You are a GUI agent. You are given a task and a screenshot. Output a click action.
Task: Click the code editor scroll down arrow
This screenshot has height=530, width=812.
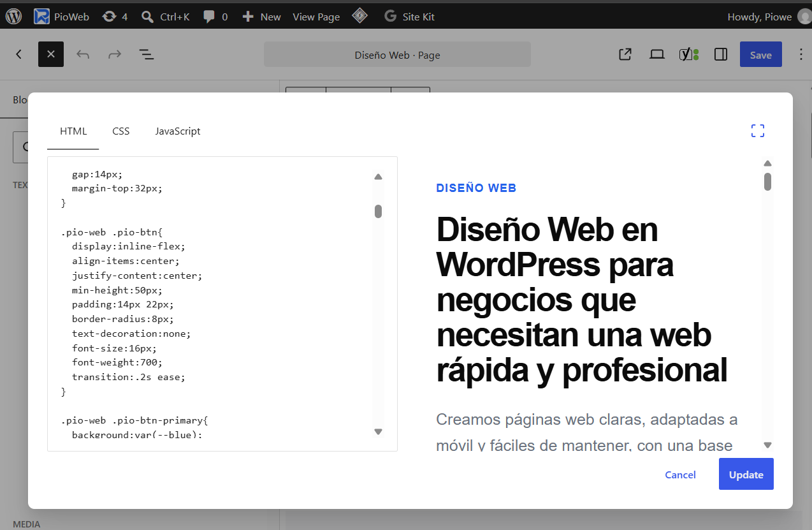tap(378, 432)
